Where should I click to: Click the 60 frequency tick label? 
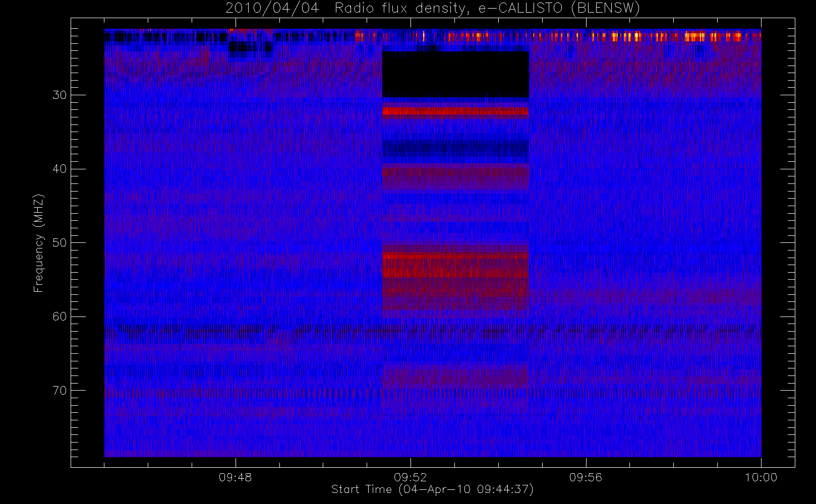coord(60,317)
